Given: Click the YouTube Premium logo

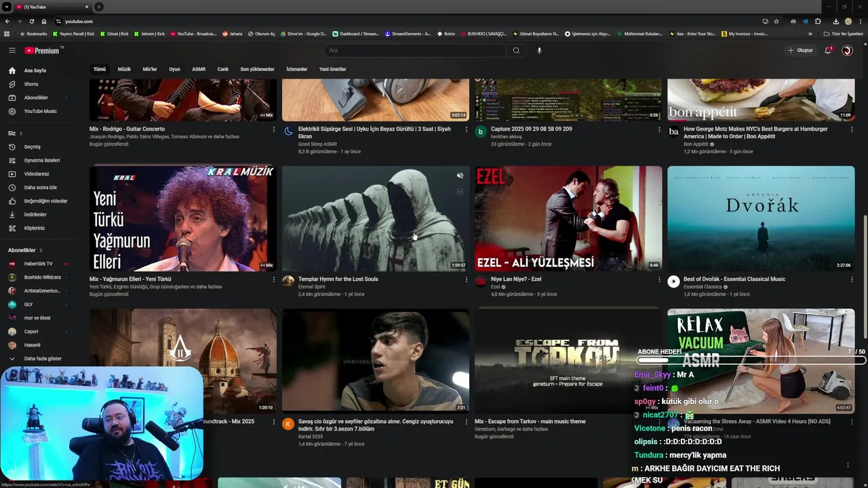Looking at the screenshot, I should point(43,50).
